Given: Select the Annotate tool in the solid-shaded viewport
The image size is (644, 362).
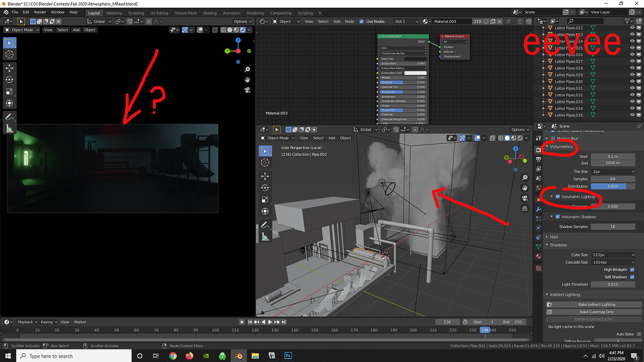Looking at the screenshot, I should [265, 225].
